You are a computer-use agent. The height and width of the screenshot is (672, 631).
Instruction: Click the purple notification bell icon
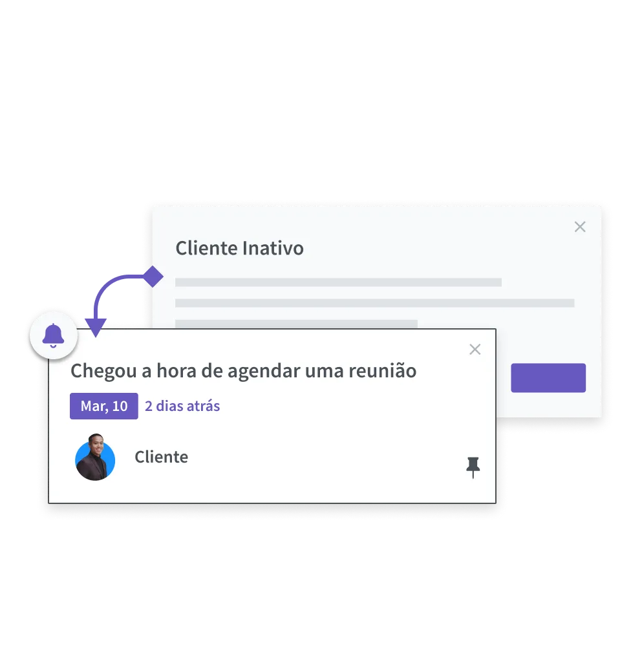coord(53,335)
